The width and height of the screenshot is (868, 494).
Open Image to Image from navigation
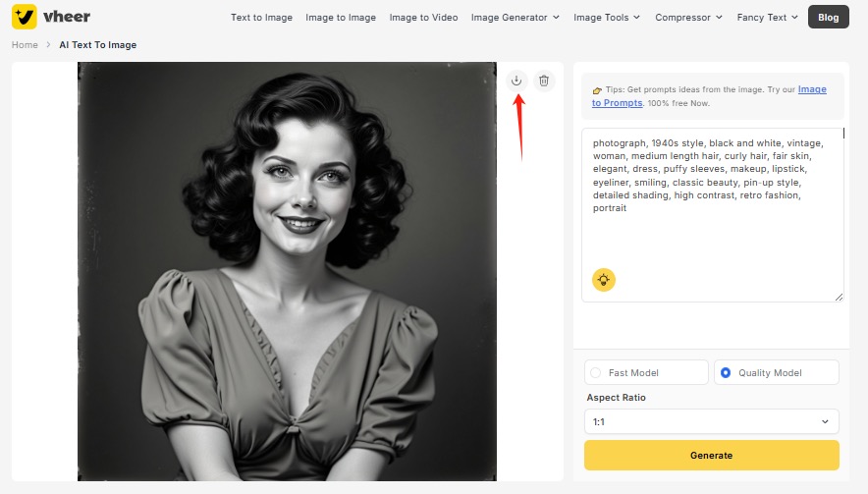(x=341, y=17)
